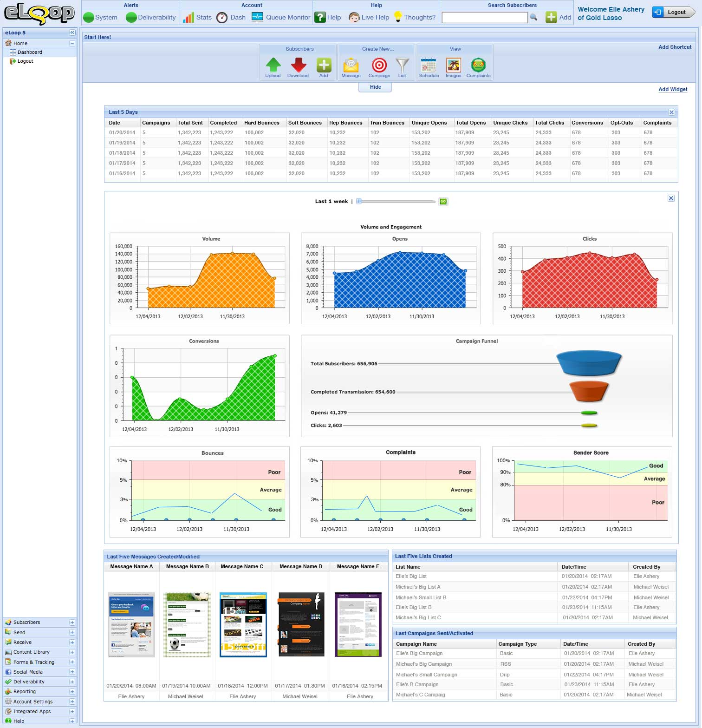The width and height of the screenshot is (702, 728).
Task: Open the Account section in the top bar
Action: tap(251, 5)
